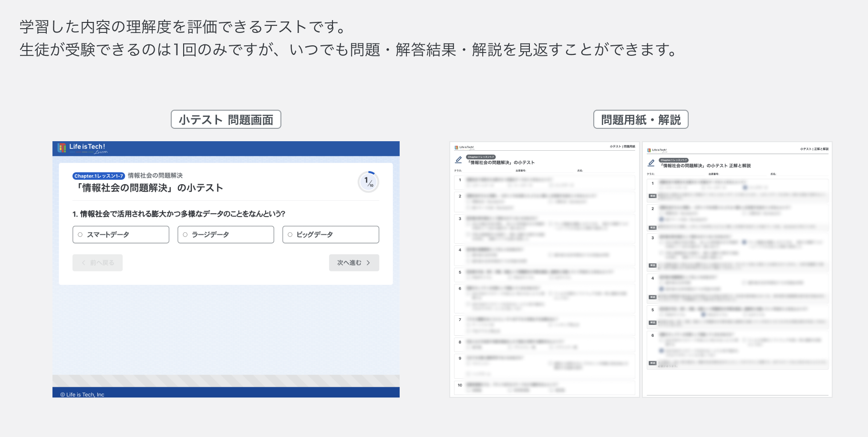868x437 pixels.
Task: Select the ビッグデータ answer option
Action: tap(331, 235)
